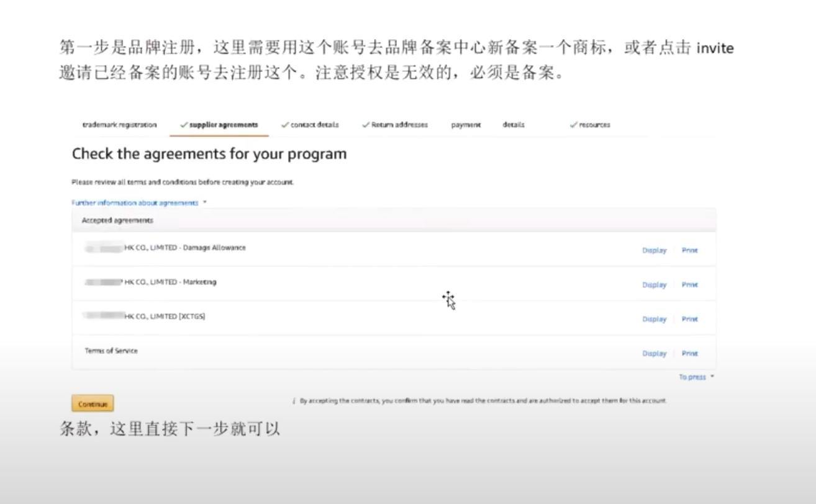Click Print for Terms of Service
The width and height of the screenshot is (816, 504).
coord(690,353)
